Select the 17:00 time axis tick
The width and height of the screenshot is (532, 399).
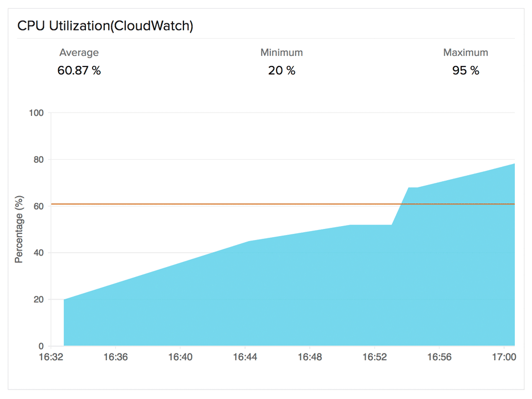point(504,358)
